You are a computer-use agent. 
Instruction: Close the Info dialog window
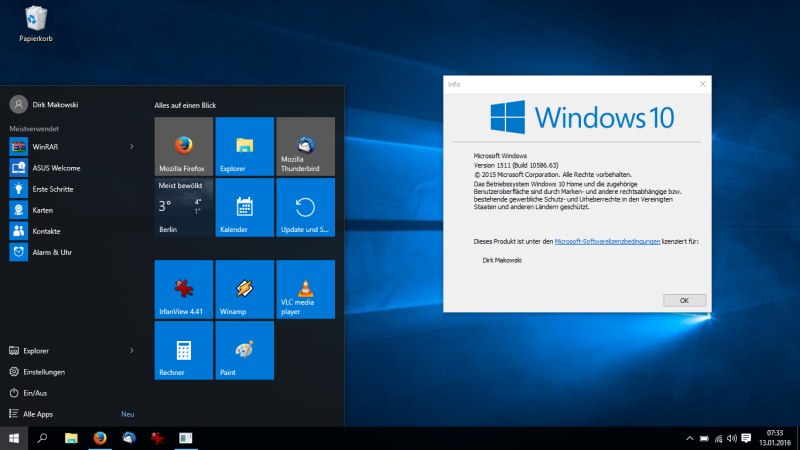pyautogui.click(x=703, y=84)
